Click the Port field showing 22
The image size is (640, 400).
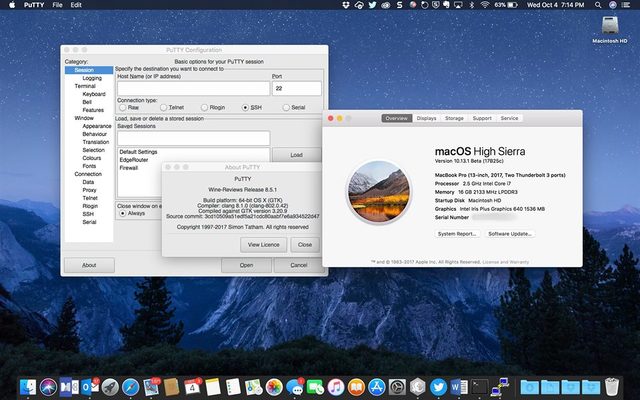(x=297, y=88)
